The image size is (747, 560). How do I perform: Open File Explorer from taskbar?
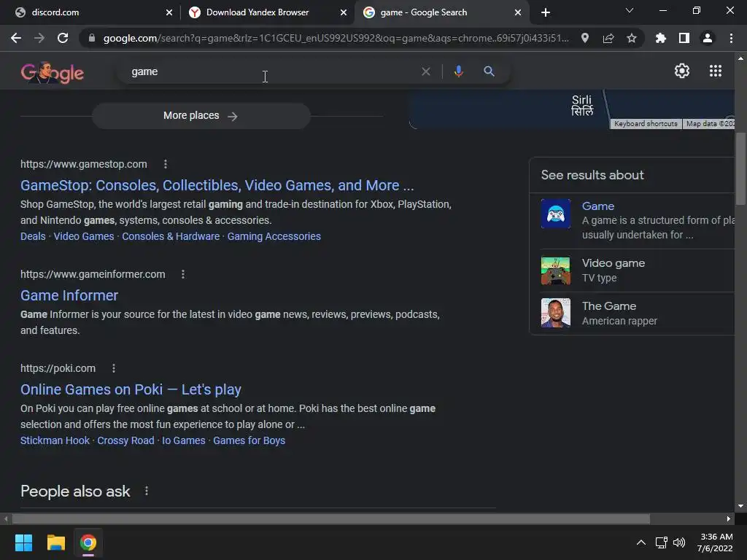click(55, 542)
